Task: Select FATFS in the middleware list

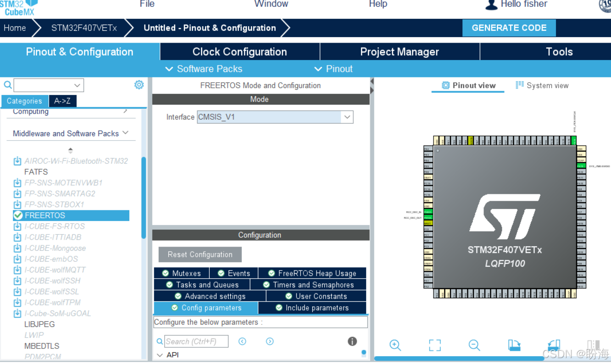Action: click(x=36, y=172)
